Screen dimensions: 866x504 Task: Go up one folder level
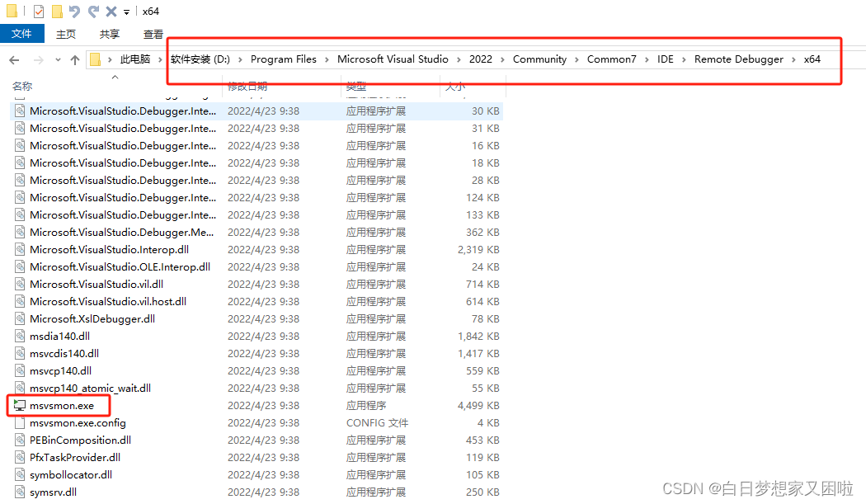click(74, 59)
